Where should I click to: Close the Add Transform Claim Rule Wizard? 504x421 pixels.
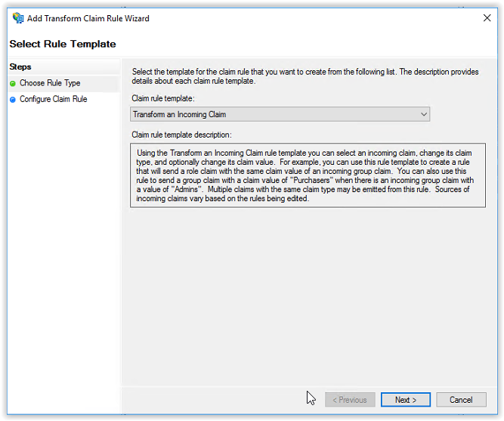click(x=487, y=18)
